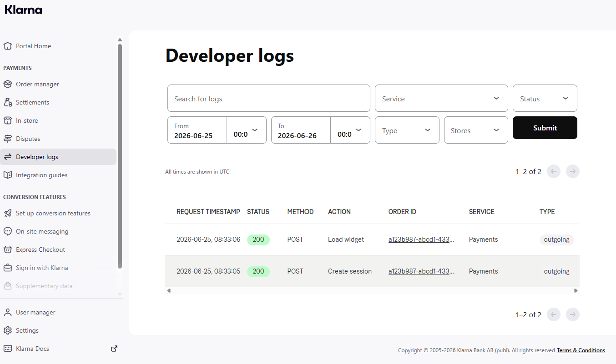Click table horizontal scroll left arrow

click(x=169, y=290)
